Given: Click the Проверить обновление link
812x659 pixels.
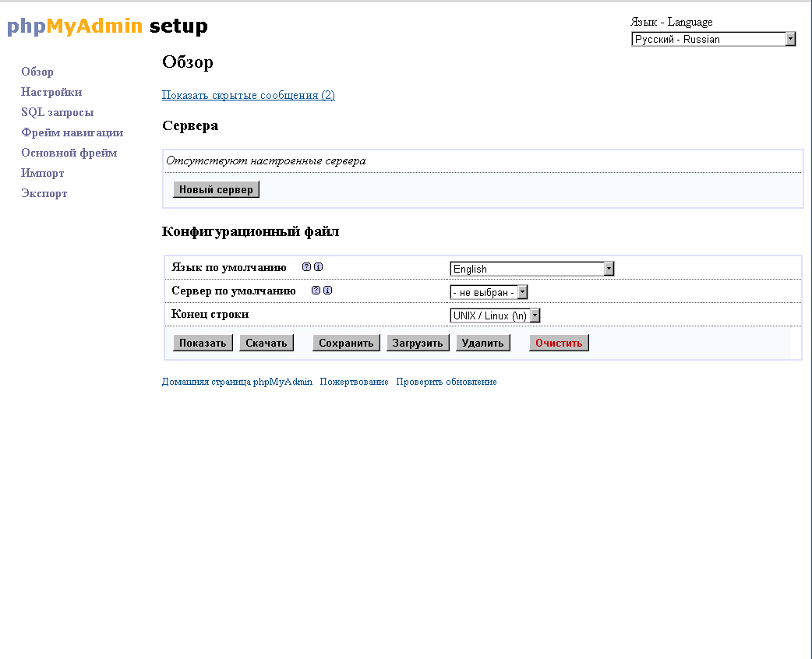Looking at the screenshot, I should 447,382.
